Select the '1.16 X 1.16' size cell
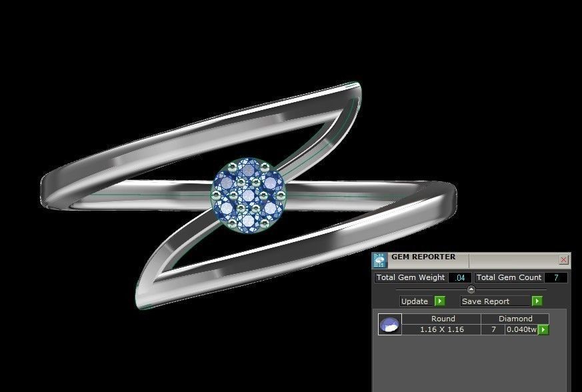582x392 pixels. tap(442, 329)
